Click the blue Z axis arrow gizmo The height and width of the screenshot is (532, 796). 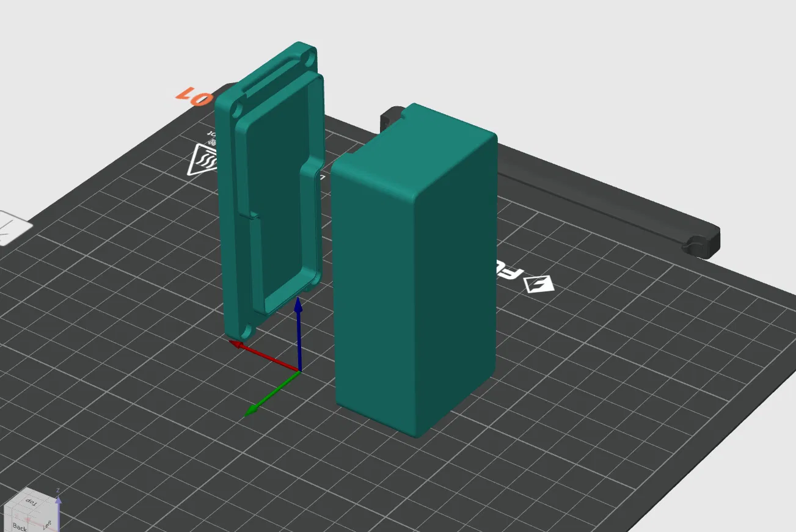point(299,333)
